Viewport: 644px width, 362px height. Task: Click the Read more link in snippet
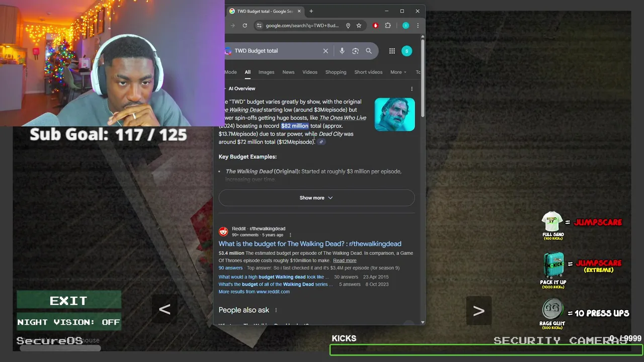(345, 260)
